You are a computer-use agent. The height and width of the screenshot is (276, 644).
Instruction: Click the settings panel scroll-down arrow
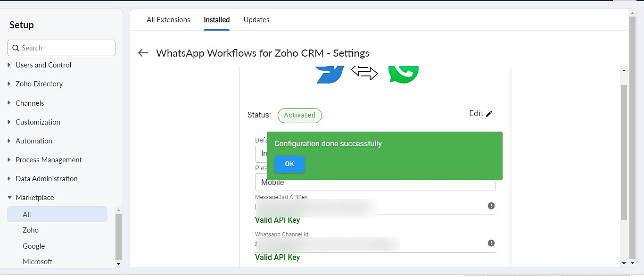click(624, 263)
